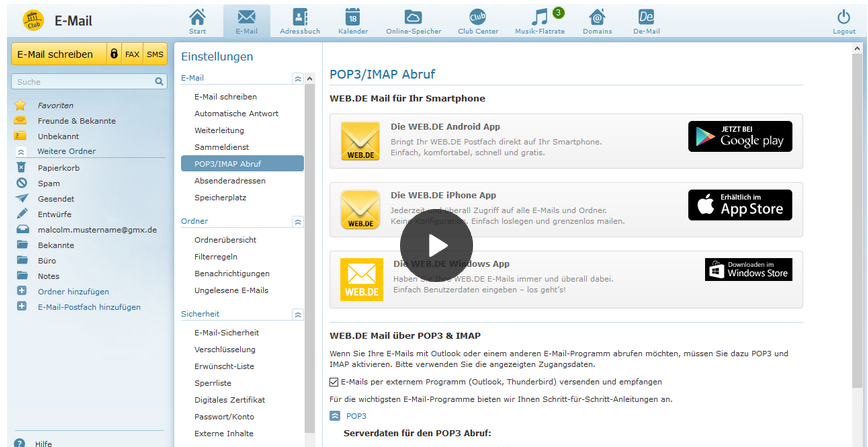Open Sammeldienst settings
Image resolution: width=868 pixels, height=447 pixels.
pos(221,147)
